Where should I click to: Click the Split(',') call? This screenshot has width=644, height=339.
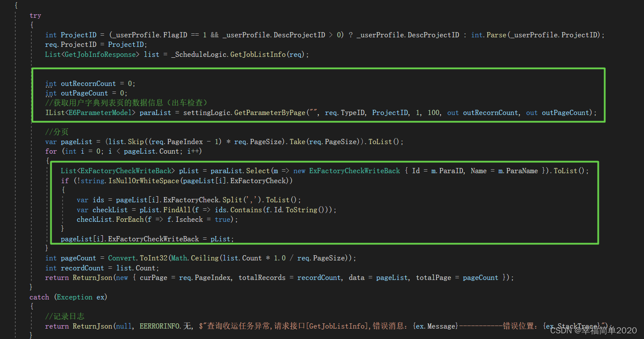click(x=242, y=200)
